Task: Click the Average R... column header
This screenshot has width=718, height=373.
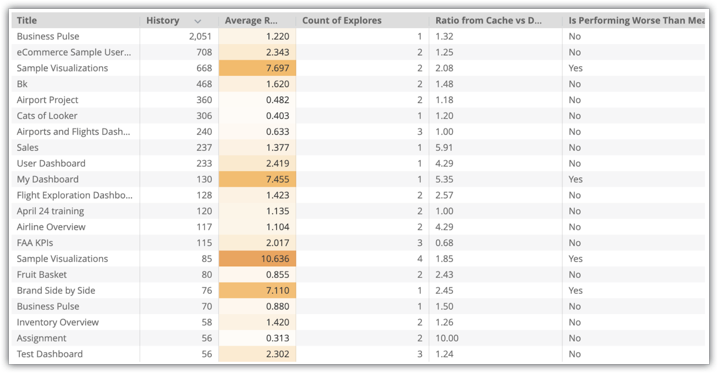Action: (x=251, y=20)
